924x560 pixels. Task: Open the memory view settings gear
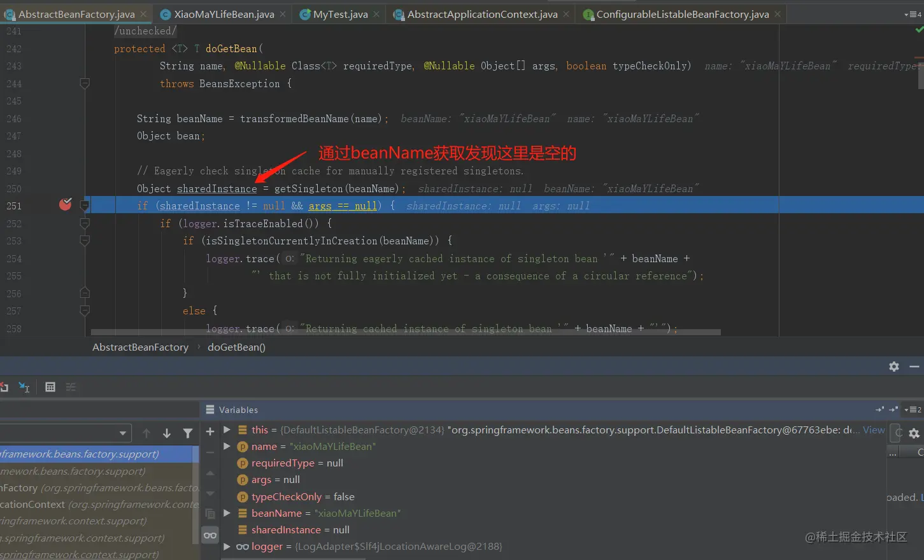coord(914,433)
